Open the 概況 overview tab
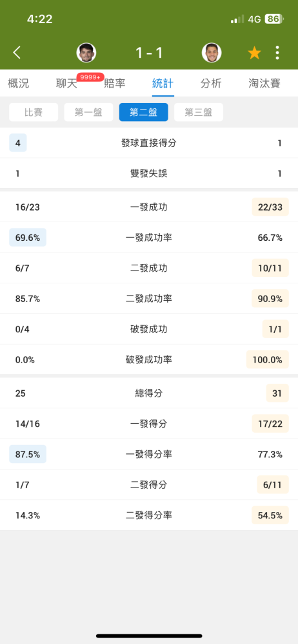This screenshot has height=644, width=298. (x=19, y=83)
